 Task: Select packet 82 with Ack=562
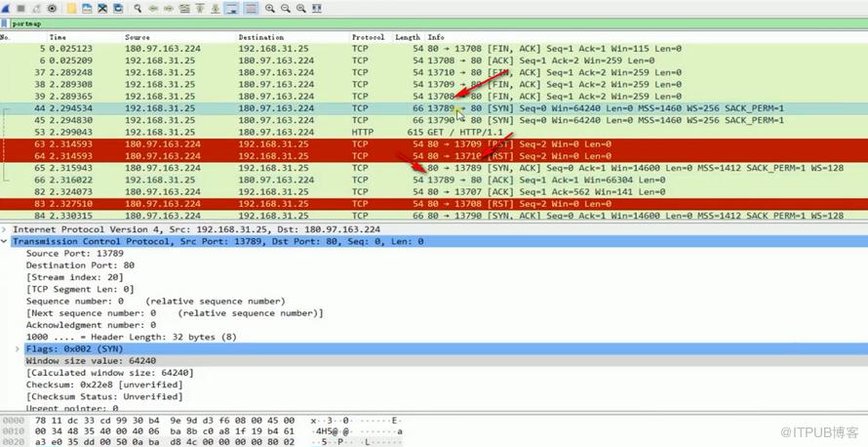click(434, 191)
